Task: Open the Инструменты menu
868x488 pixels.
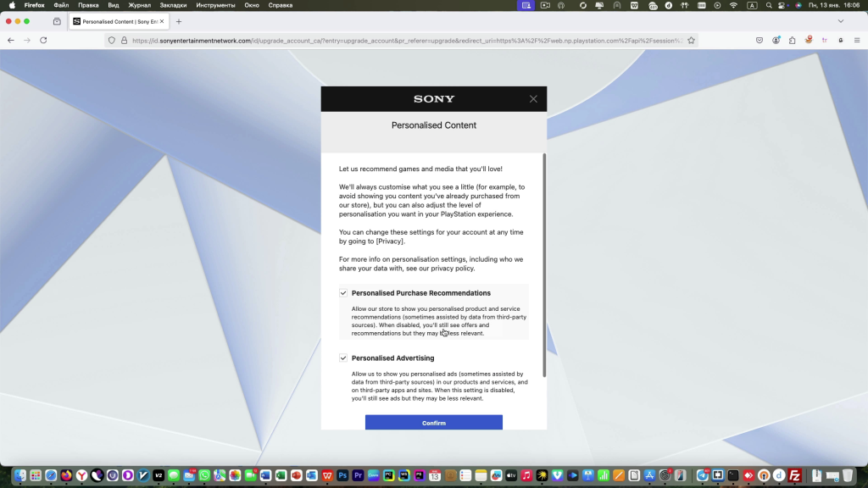Action: click(215, 5)
